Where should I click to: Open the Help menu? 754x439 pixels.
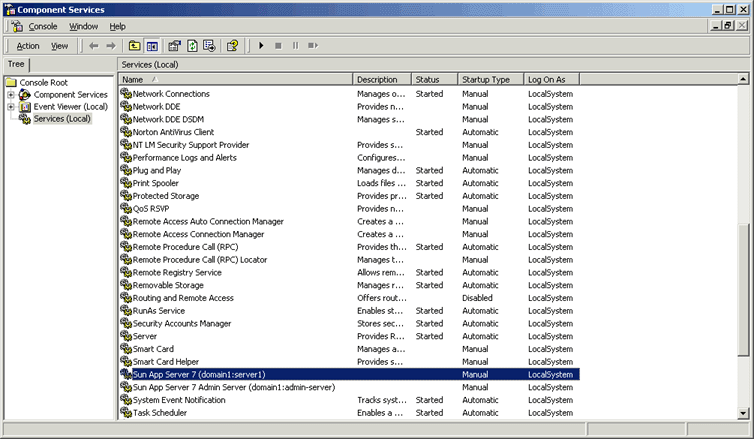(x=117, y=26)
